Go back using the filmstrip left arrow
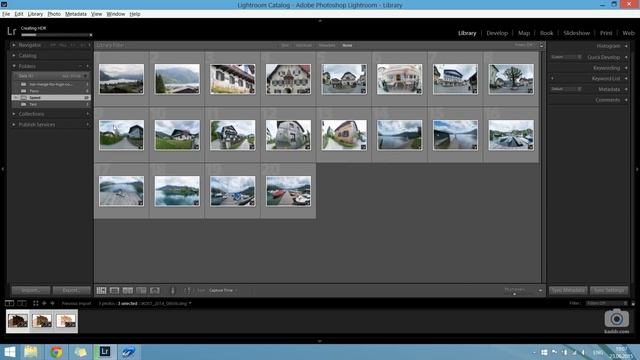 44,303
